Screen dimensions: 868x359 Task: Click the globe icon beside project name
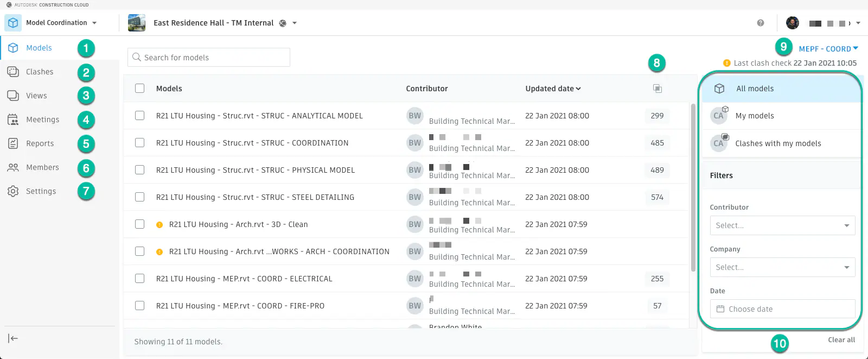click(x=283, y=23)
